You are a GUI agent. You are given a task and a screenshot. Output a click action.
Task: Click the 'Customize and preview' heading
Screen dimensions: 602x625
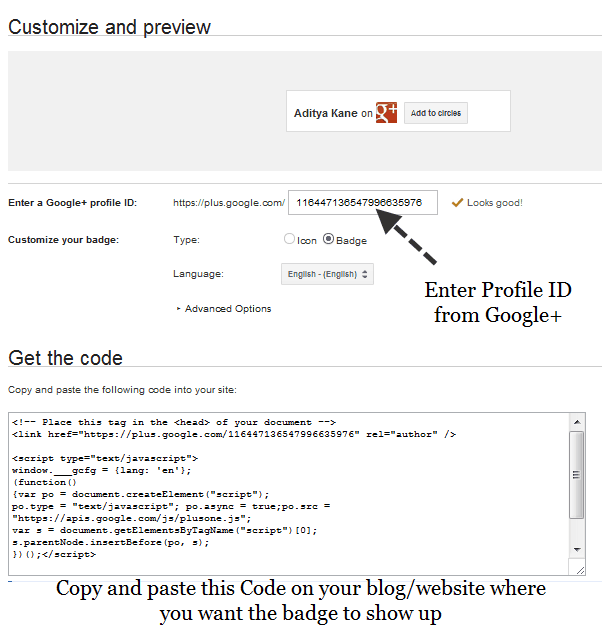point(109,26)
